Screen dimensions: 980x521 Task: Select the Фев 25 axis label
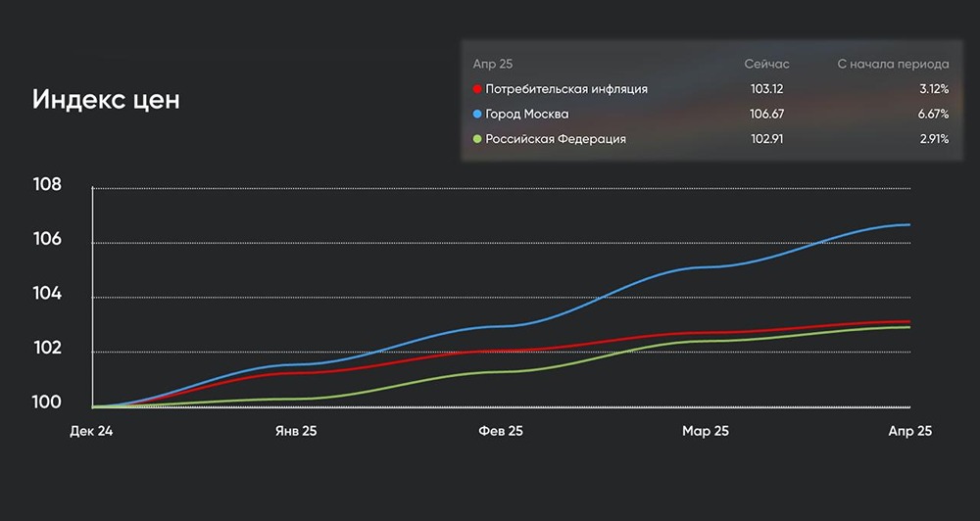coord(501,431)
